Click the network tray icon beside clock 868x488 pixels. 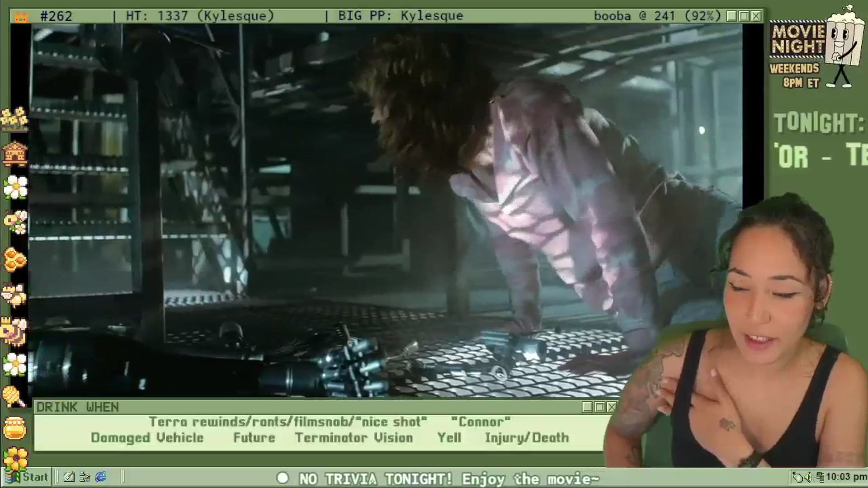(x=820, y=477)
